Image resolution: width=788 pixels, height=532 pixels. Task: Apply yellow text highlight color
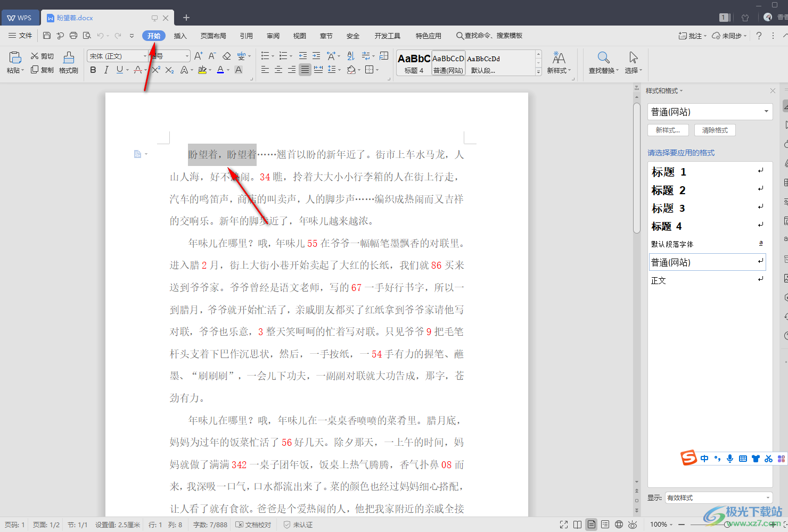202,70
